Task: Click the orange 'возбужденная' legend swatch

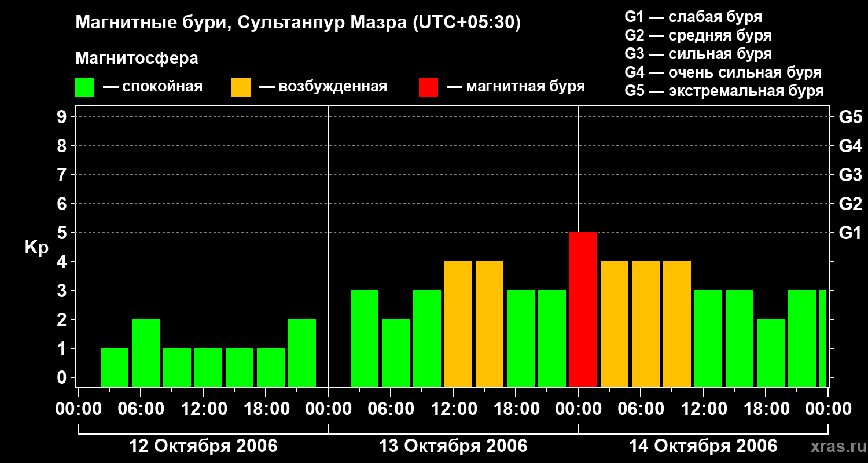Action: pos(241,87)
